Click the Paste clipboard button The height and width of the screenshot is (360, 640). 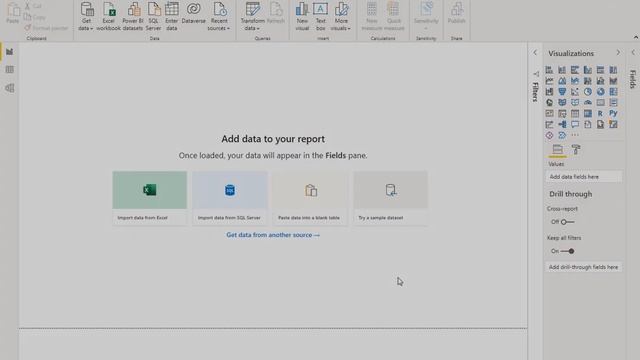tap(13, 13)
